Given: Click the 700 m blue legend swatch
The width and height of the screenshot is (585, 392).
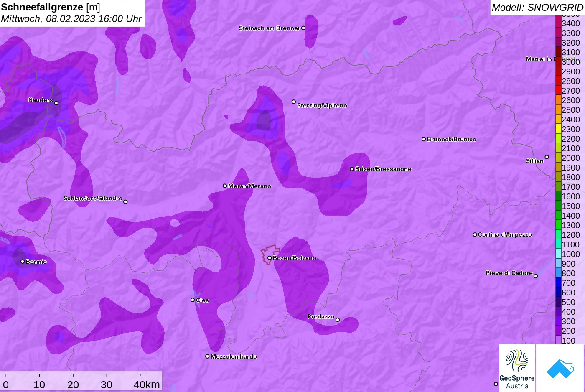Looking at the screenshot, I should click(558, 283).
